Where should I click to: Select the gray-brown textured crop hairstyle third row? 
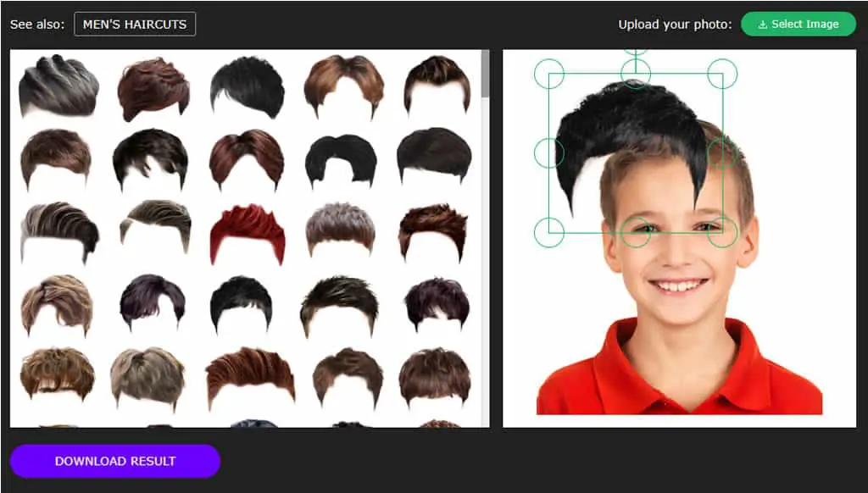click(341, 229)
